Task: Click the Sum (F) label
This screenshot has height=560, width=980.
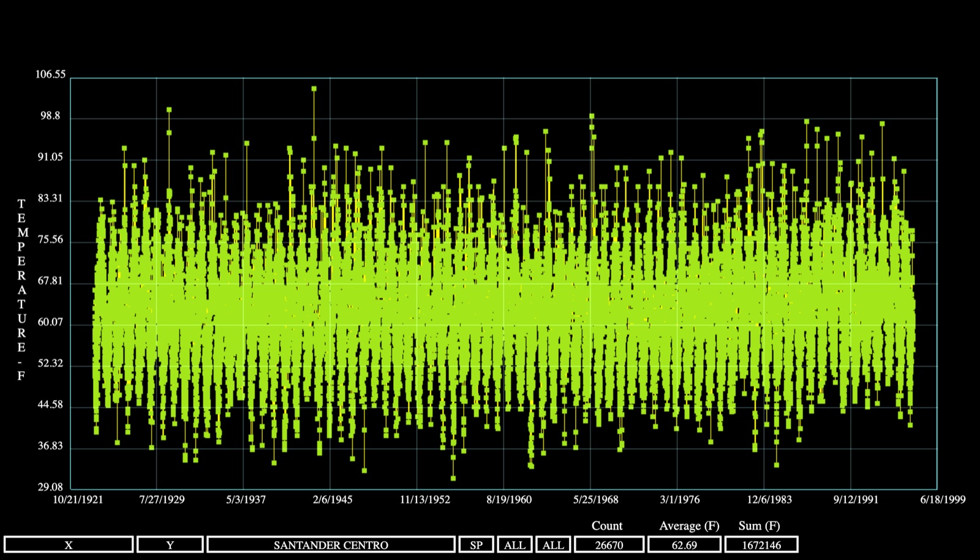Action: point(759,526)
